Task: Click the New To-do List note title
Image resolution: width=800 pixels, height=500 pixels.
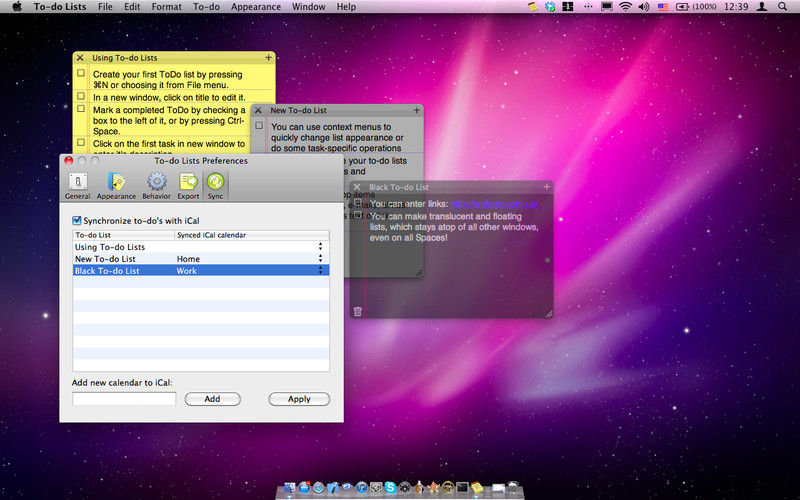Action: tap(298, 110)
